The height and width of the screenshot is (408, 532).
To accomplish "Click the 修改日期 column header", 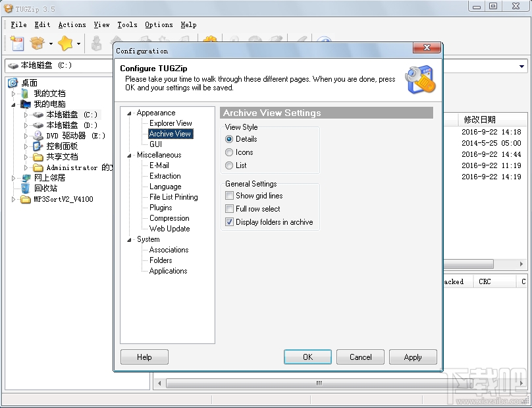I will [x=479, y=119].
